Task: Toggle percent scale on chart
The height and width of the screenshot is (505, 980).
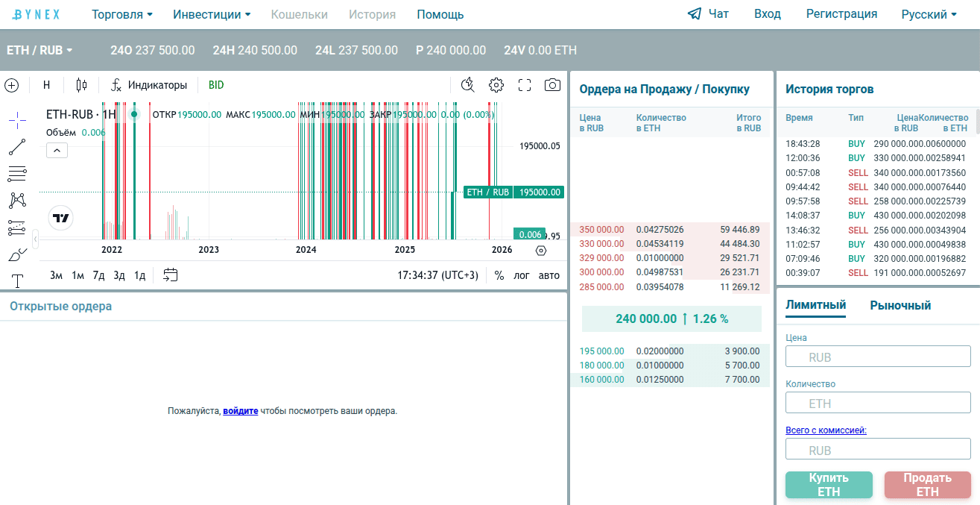Action: click(499, 275)
